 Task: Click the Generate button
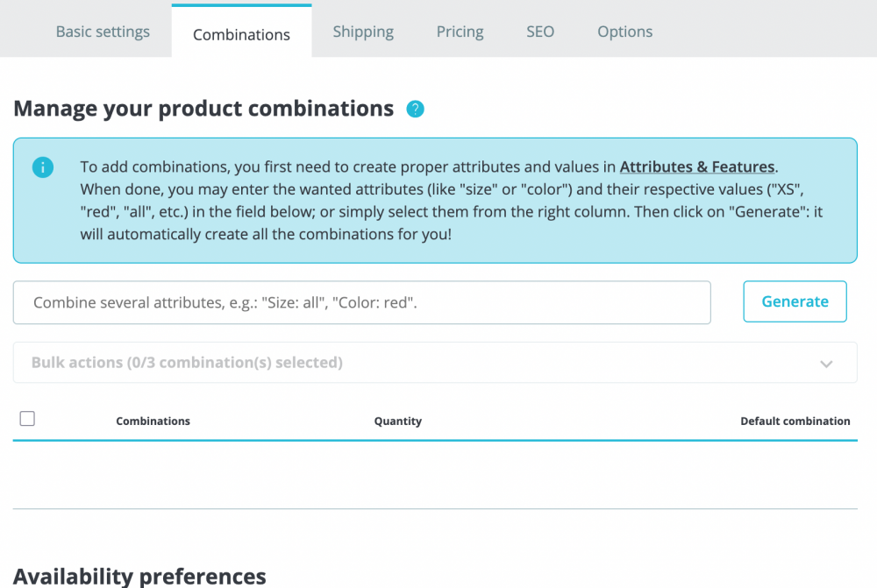pos(795,301)
